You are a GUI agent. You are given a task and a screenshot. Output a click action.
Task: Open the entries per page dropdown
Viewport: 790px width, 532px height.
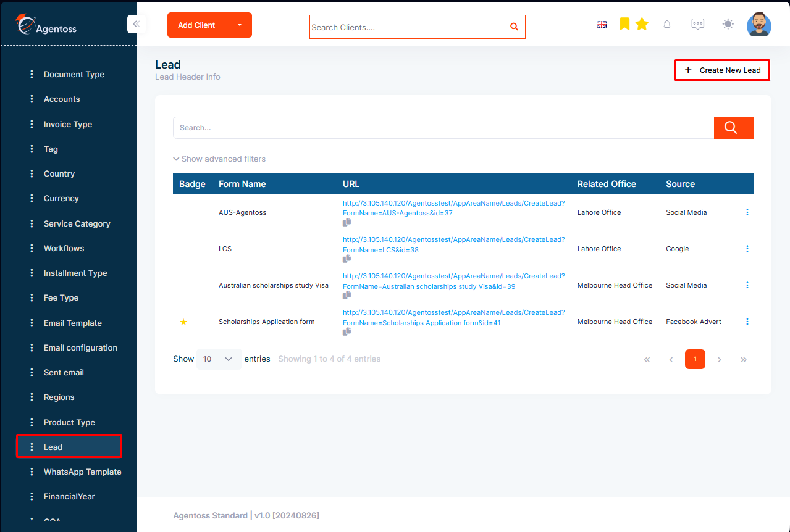click(219, 359)
